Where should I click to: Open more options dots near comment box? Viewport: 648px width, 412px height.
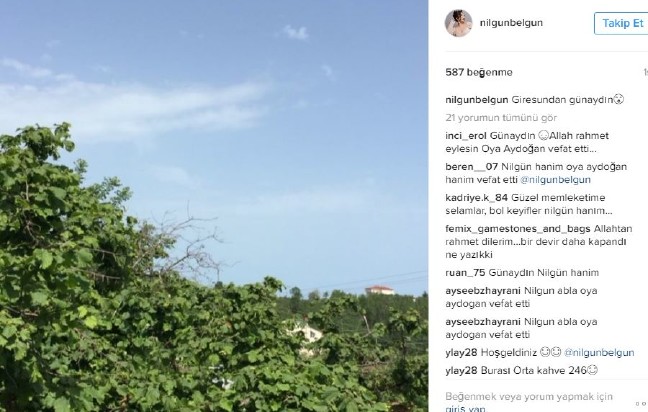pos(641,403)
